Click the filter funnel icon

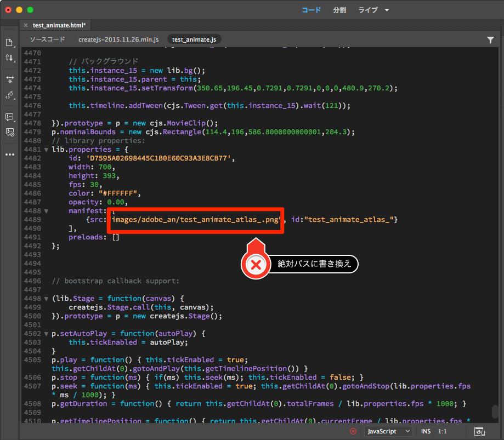(490, 40)
